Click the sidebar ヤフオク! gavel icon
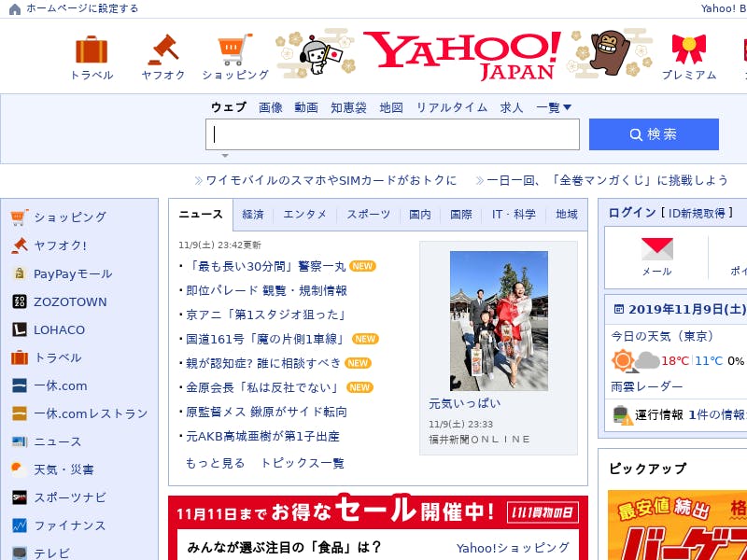 tap(19, 245)
